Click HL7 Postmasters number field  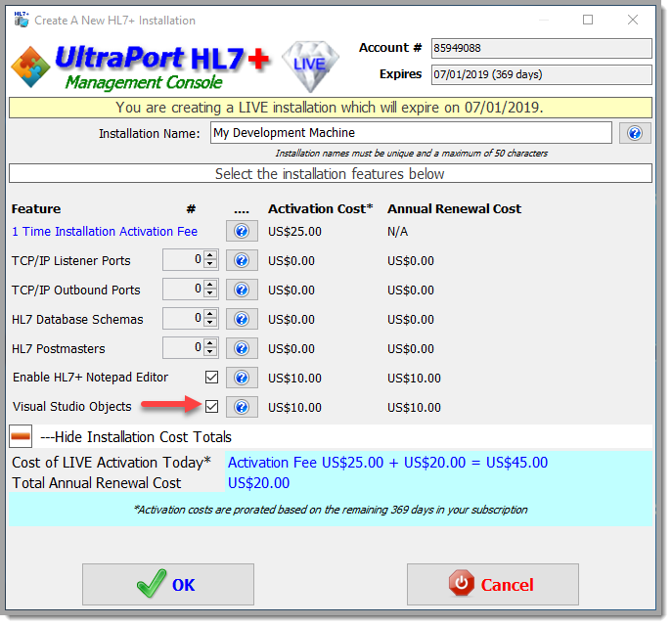click(184, 348)
